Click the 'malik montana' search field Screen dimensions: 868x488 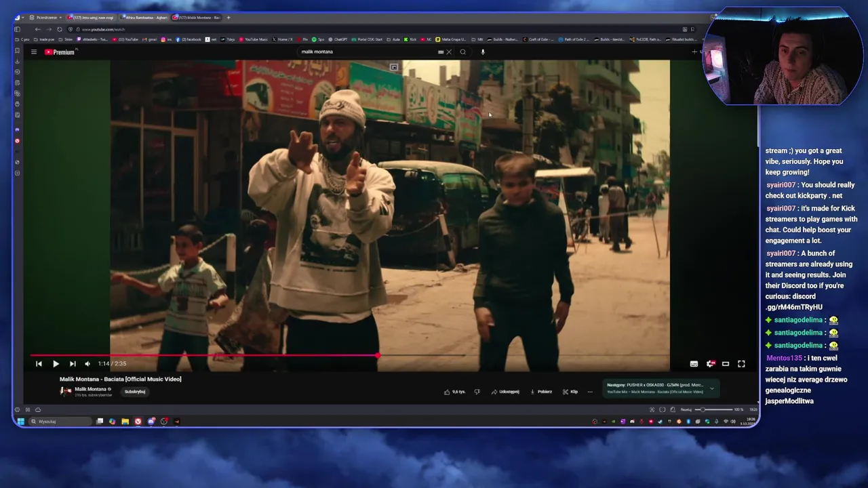[366, 52]
